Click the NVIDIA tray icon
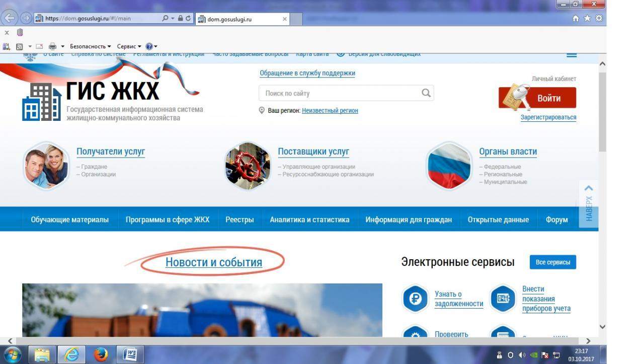The height and width of the screenshot is (364, 644). tap(533, 355)
